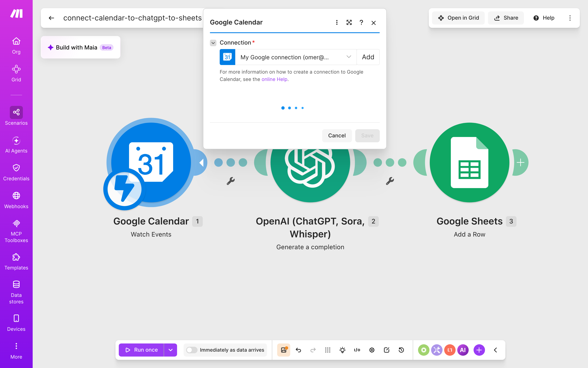This screenshot has height=368, width=588.
Task: Open the Org home page
Action: [x=16, y=46]
